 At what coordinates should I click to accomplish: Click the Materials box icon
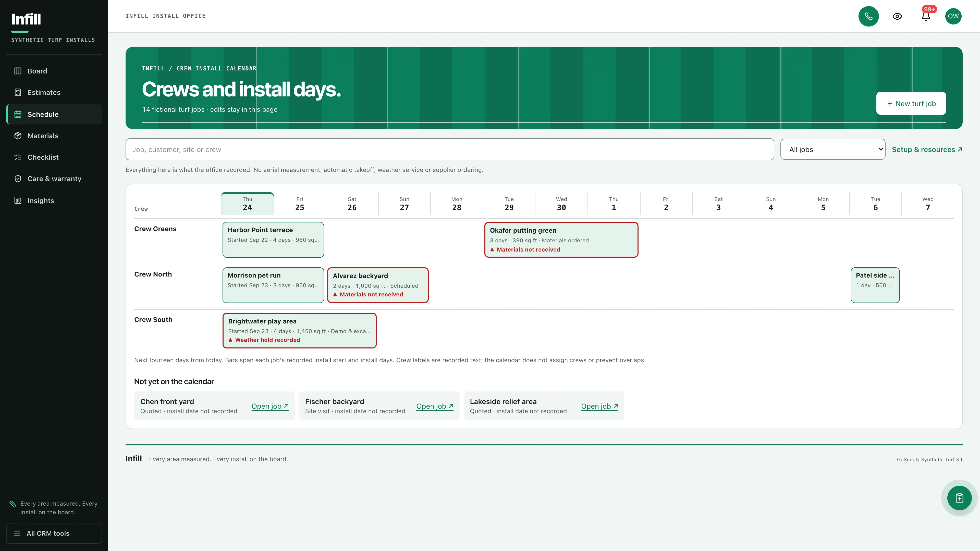pyautogui.click(x=18, y=136)
